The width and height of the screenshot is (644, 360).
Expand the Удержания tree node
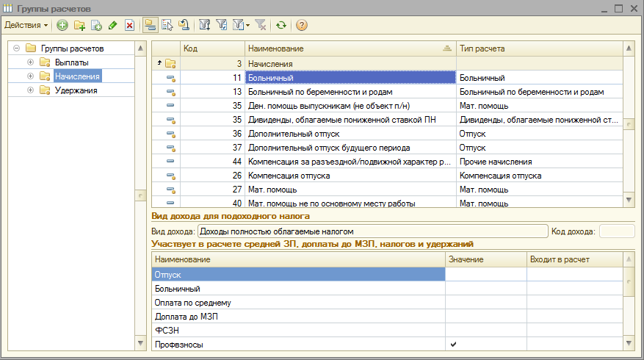30,90
